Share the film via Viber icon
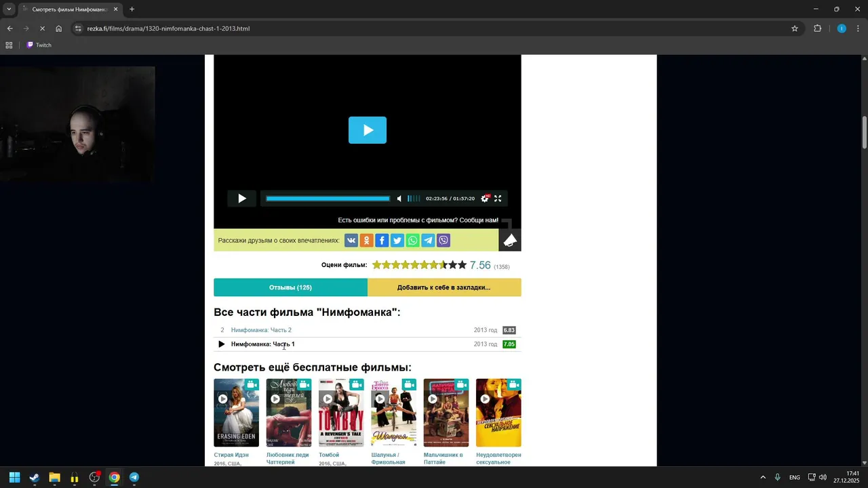The image size is (868, 488). (x=443, y=241)
